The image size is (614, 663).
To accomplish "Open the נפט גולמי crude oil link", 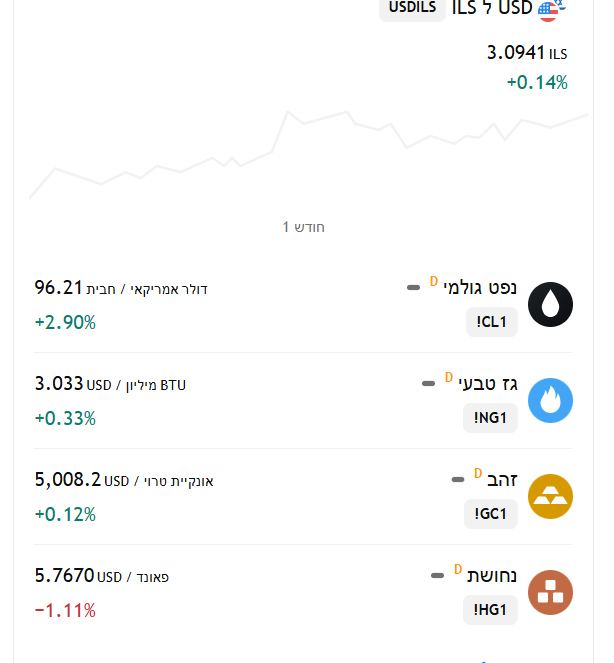I will pyautogui.click(x=481, y=287).
